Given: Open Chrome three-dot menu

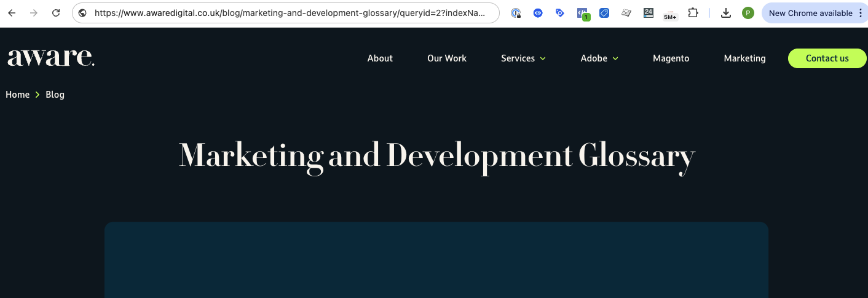Looking at the screenshot, I should [861, 13].
